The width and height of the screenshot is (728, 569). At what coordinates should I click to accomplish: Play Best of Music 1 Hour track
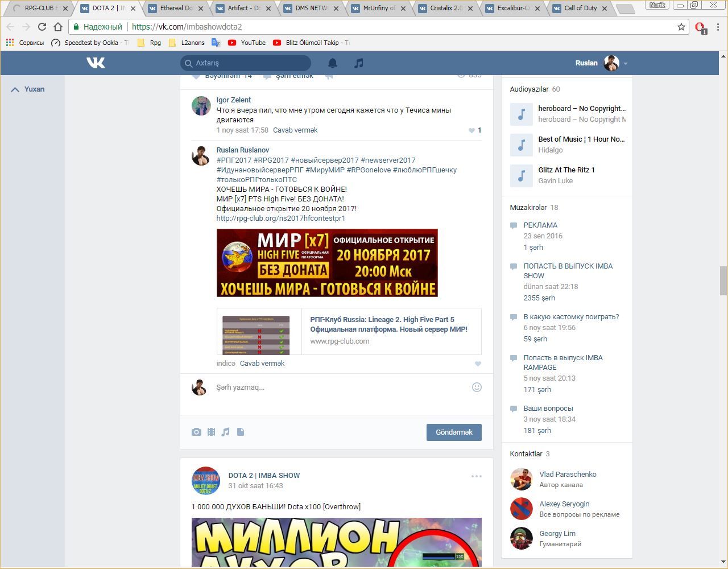coord(522,145)
